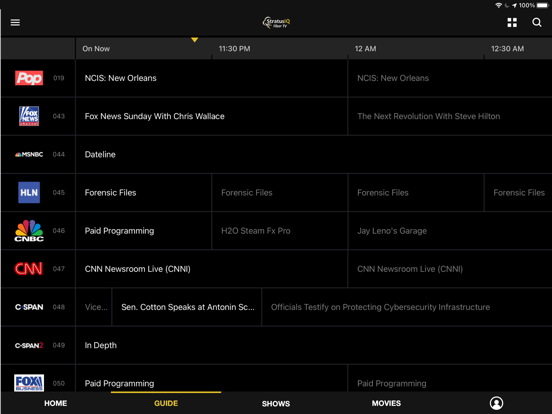Select the Fox Business channel logo
The image size is (552, 414).
pos(29,383)
